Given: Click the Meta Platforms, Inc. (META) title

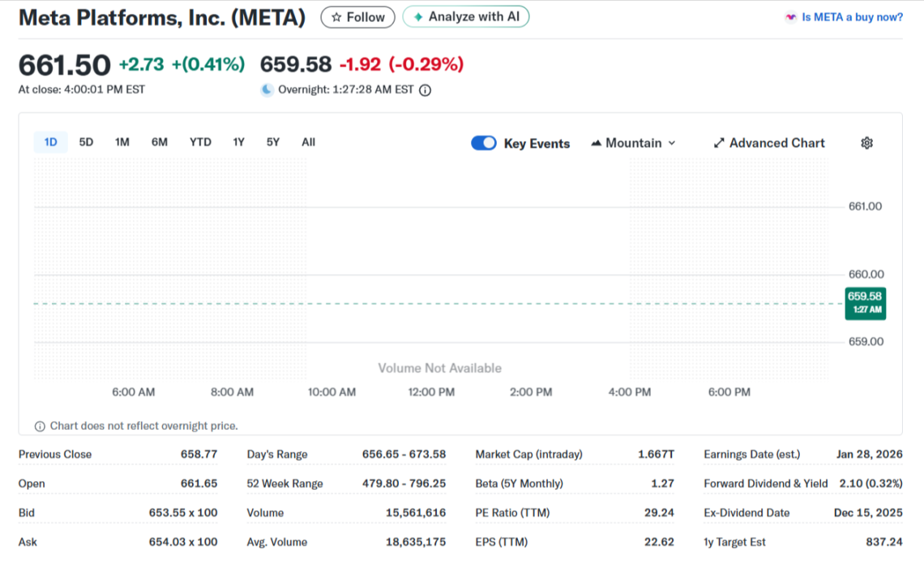Looking at the screenshot, I should tap(162, 18).
